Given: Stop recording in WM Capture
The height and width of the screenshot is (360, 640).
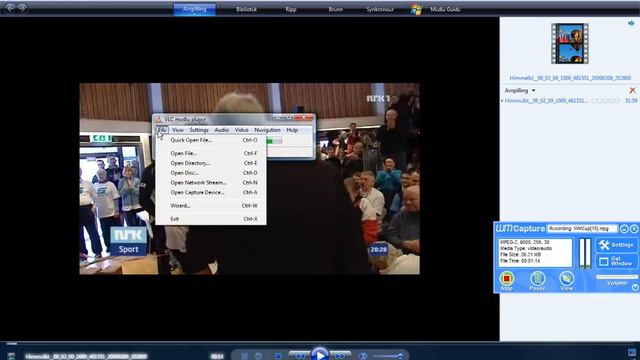Looking at the screenshot, I should [x=507, y=280].
